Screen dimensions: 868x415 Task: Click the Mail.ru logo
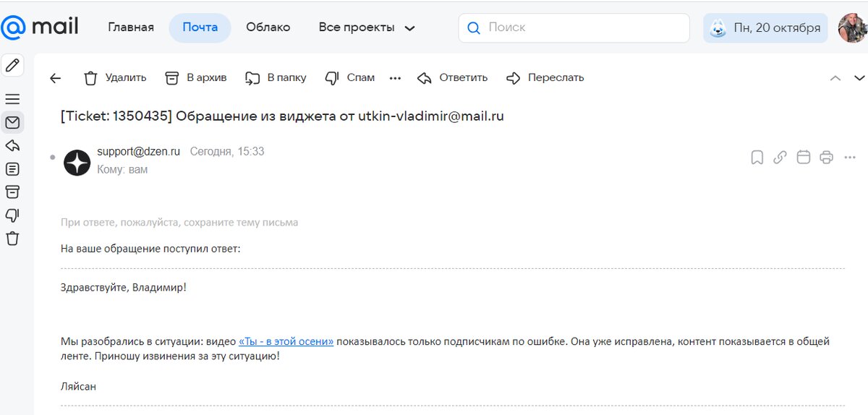pos(40,27)
